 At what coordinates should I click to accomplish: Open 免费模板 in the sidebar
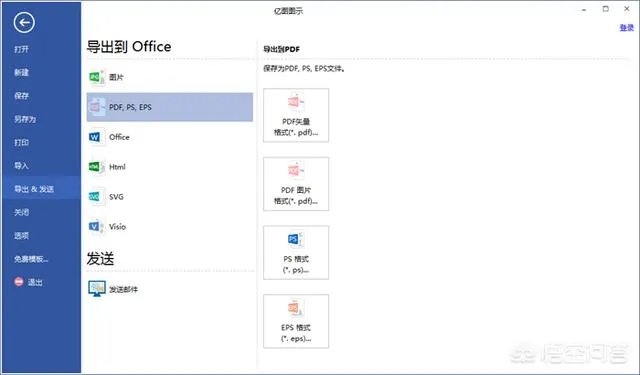coord(31,258)
